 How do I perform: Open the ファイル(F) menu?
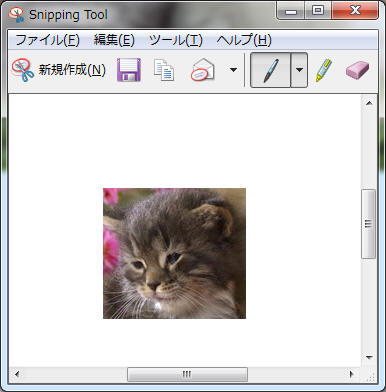tap(48, 40)
